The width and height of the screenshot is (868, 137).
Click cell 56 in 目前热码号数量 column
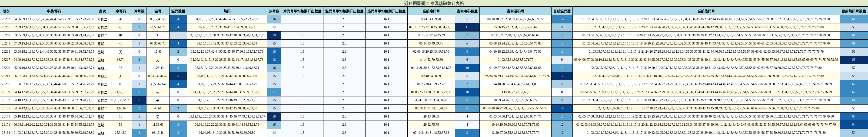854,108
